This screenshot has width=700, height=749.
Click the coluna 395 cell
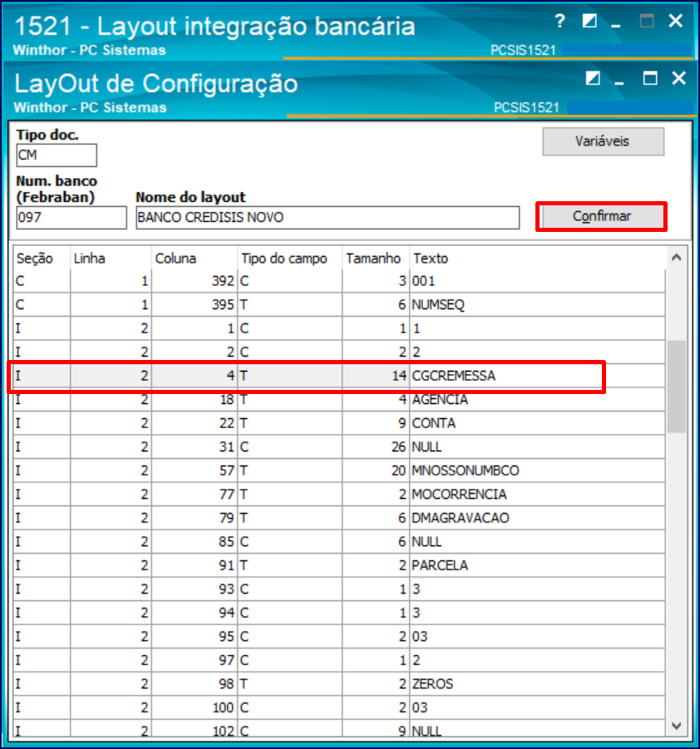point(195,305)
